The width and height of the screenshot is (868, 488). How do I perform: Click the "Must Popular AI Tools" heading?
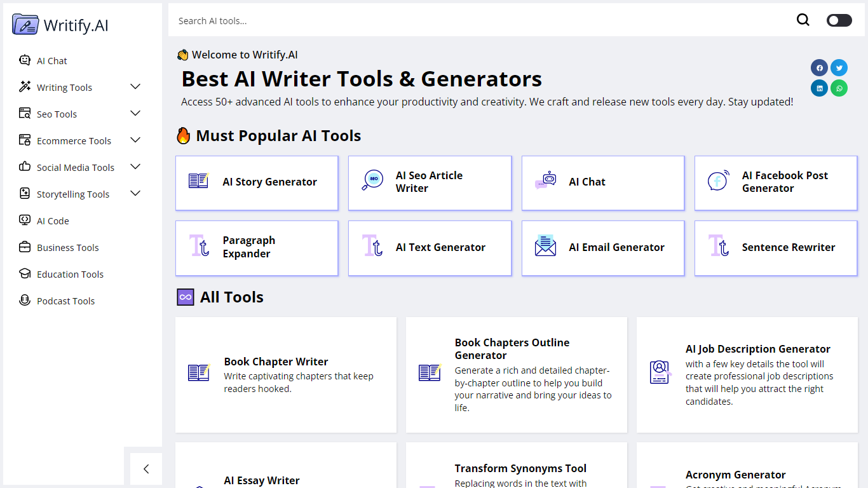click(x=278, y=136)
